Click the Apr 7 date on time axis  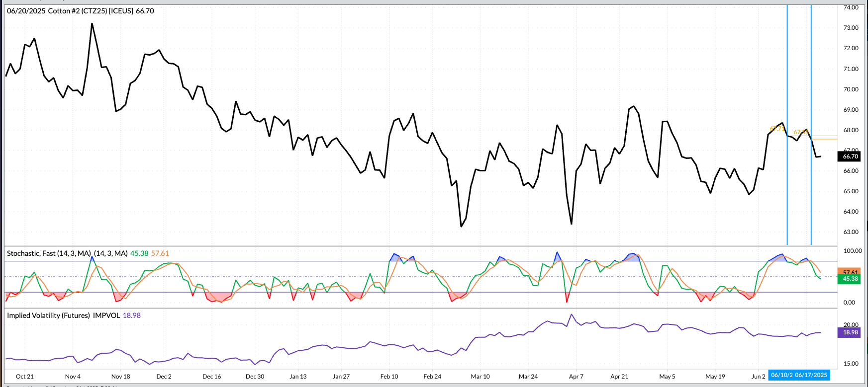point(576,377)
